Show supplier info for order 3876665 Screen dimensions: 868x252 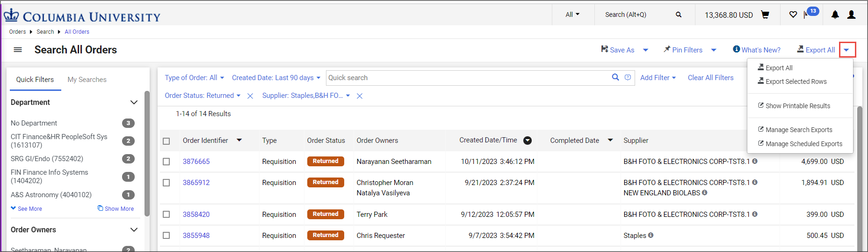point(755,161)
